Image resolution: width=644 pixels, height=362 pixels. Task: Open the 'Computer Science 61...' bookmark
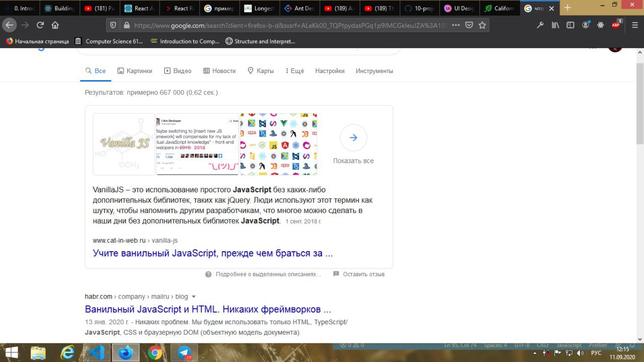point(109,41)
